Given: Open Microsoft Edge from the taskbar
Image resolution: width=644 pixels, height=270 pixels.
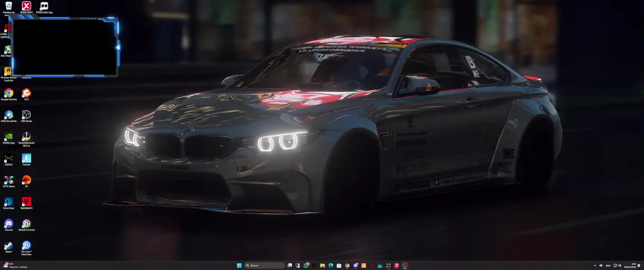Looking at the screenshot, I should [x=331, y=265].
